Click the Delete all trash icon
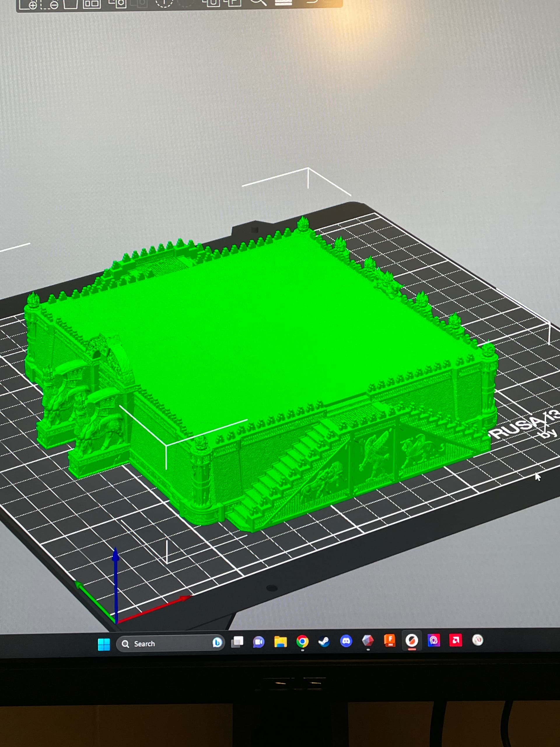This screenshot has height=747, width=560. [x=71, y=4]
